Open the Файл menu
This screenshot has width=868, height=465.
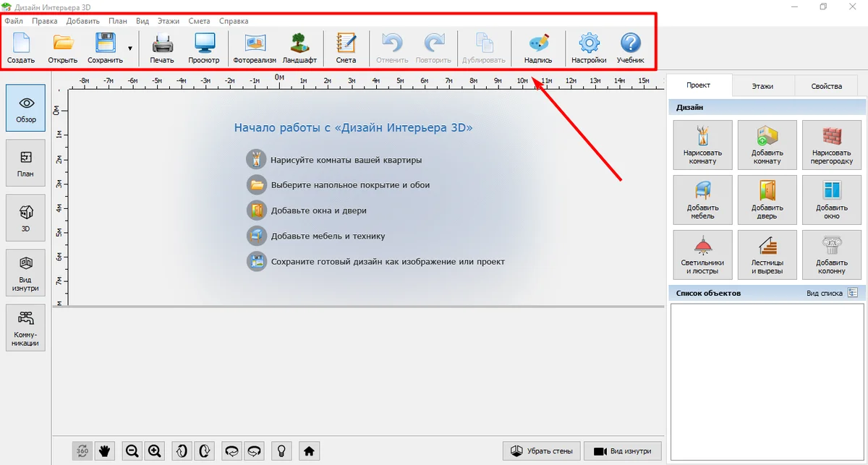14,21
